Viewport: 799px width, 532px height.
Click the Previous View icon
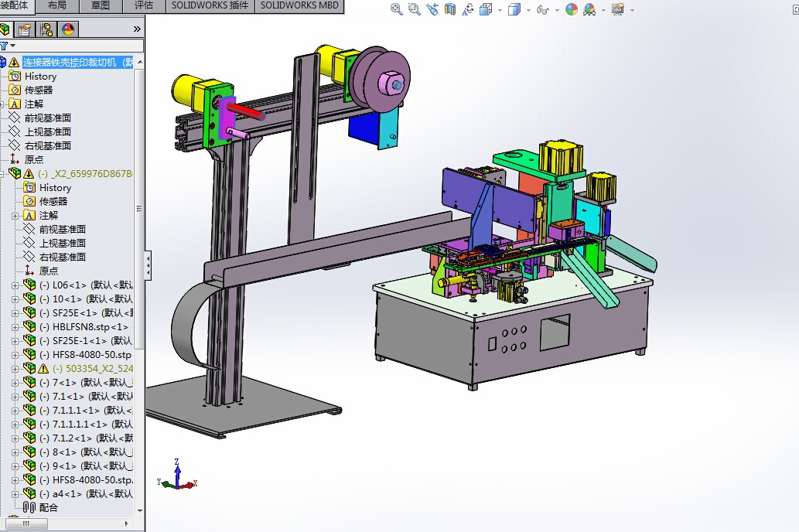coord(432,9)
